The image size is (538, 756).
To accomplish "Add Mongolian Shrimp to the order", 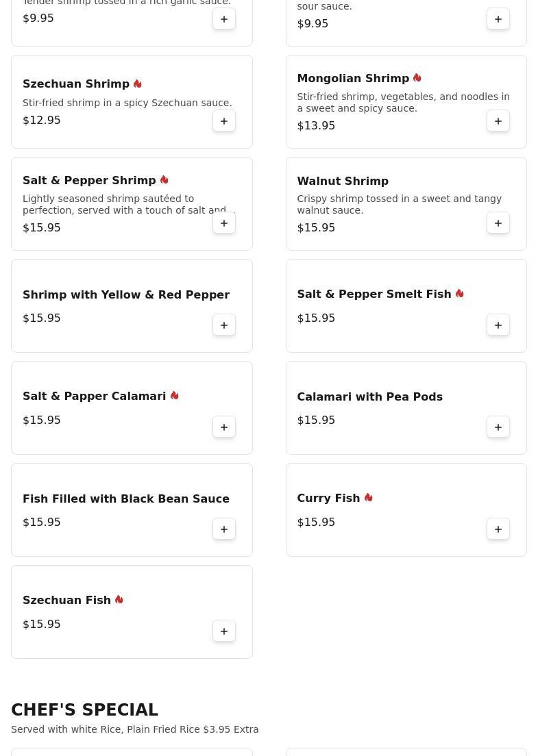I will 498,121.
